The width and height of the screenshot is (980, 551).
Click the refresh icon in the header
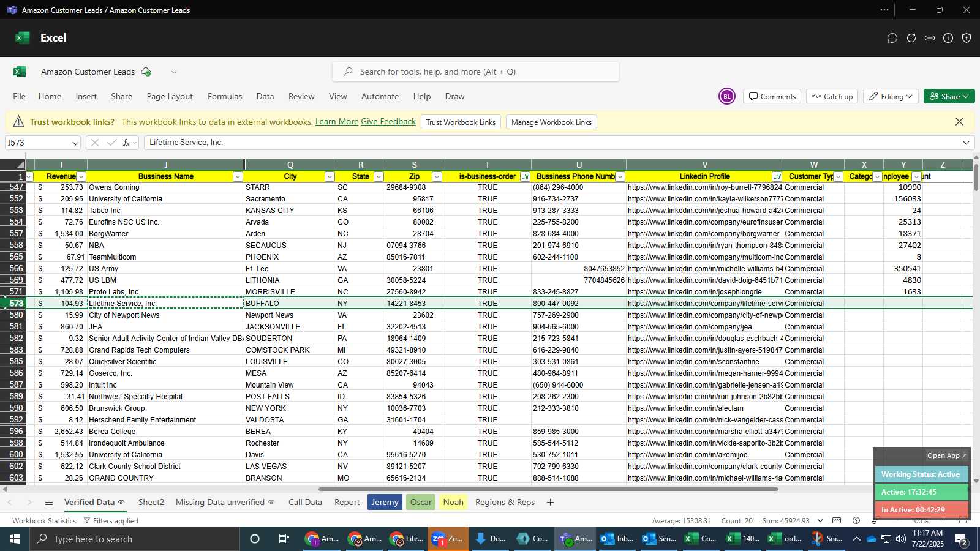pyautogui.click(x=911, y=38)
